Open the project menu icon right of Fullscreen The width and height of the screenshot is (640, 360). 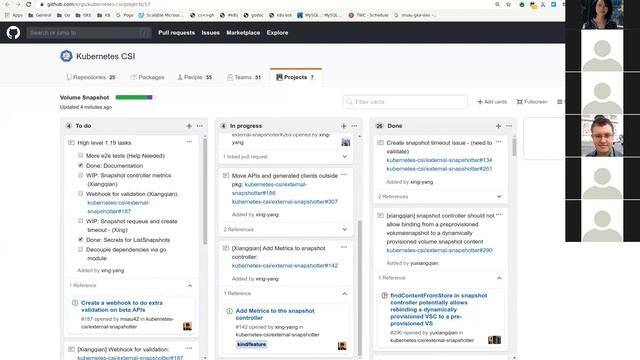560,102
